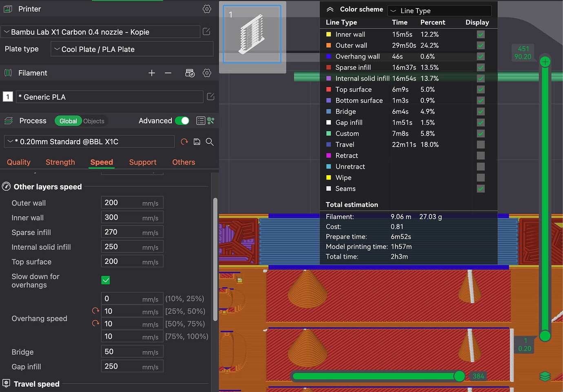Image resolution: width=563 pixels, height=392 pixels.
Task: Click the horizontal move slider handle
Action: click(459, 376)
